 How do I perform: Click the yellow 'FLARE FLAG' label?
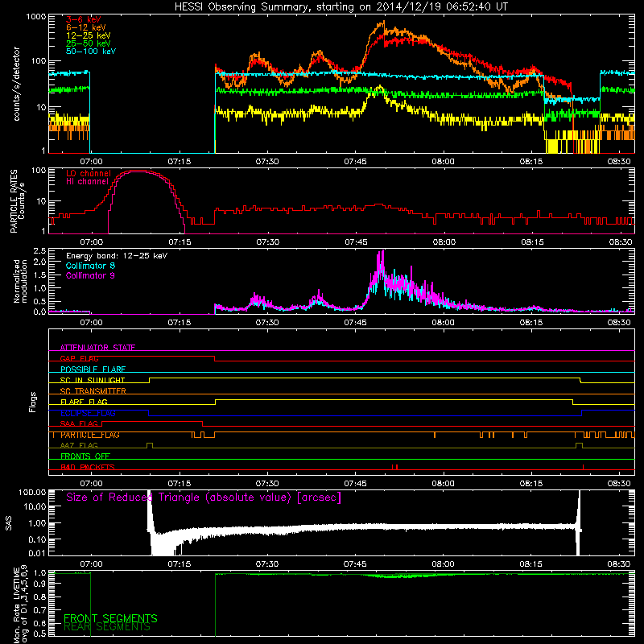(84, 402)
